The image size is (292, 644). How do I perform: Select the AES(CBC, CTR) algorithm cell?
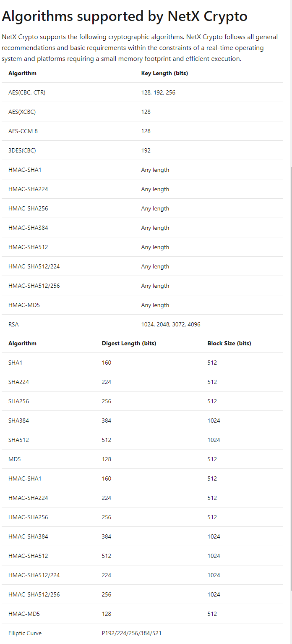27,92
